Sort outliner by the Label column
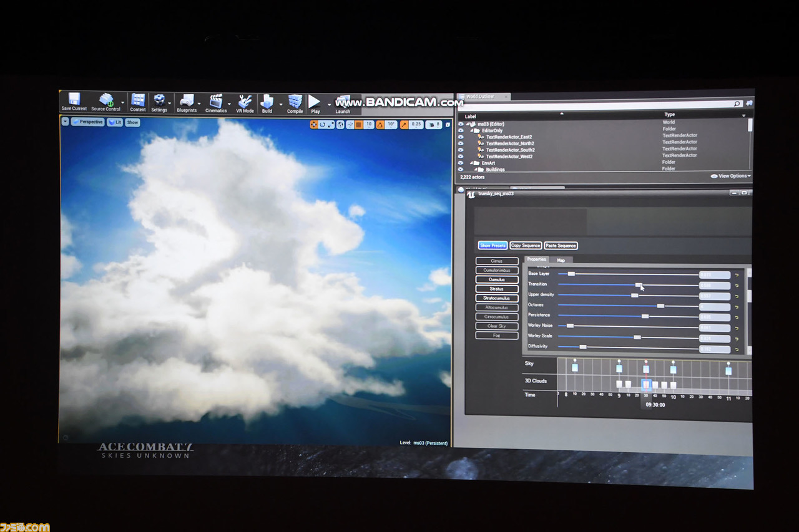 pos(470,116)
